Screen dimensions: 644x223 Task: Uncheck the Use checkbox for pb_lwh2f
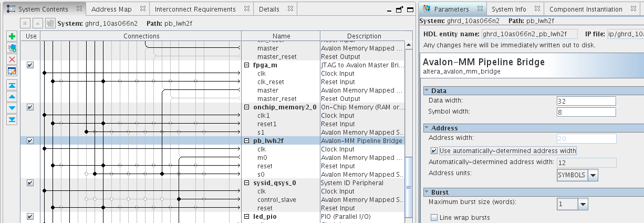(30, 141)
